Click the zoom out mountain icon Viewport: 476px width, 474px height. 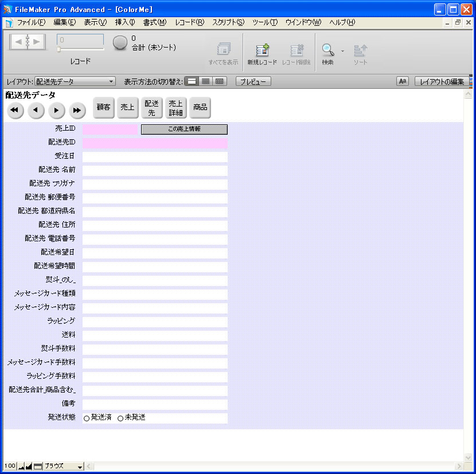point(21,466)
